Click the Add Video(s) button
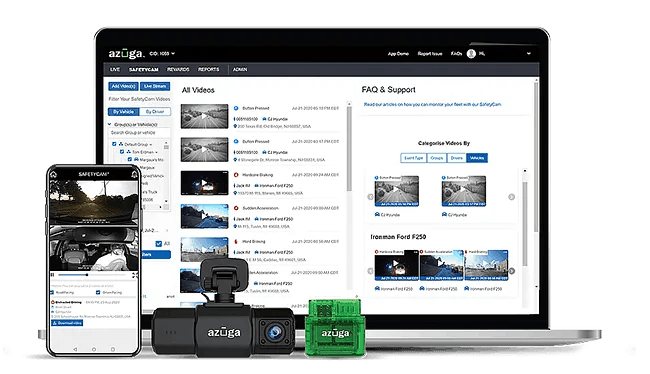The width and height of the screenshot is (650, 374). coord(124,86)
